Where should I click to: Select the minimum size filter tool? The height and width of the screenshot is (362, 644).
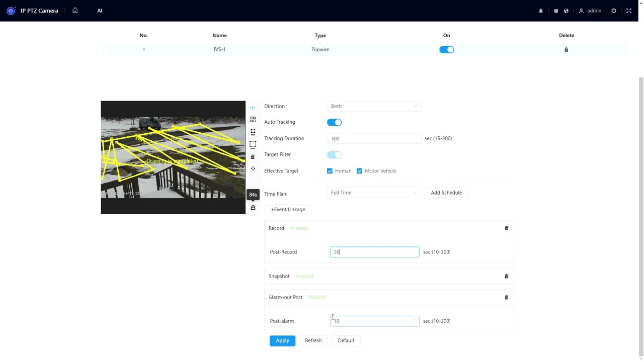pyautogui.click(x=253, y=132)
